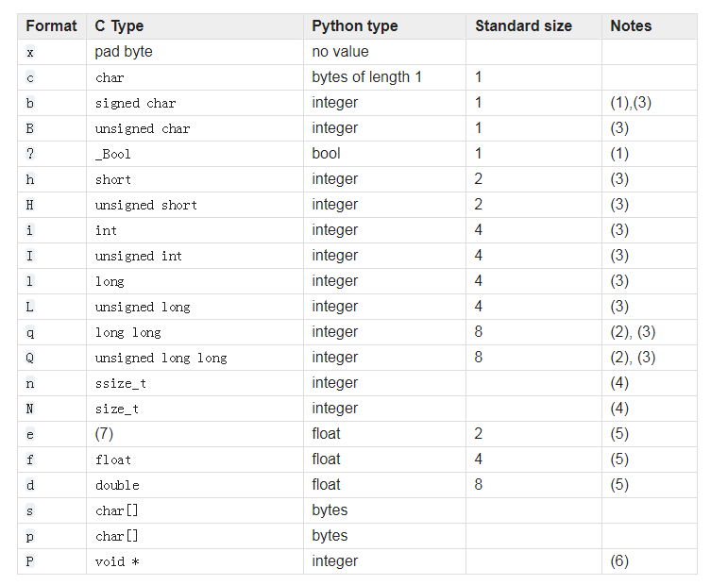The image size is (728, 585).
Task: Click the 'pad byte' C type cell
Action: point(124,52)
